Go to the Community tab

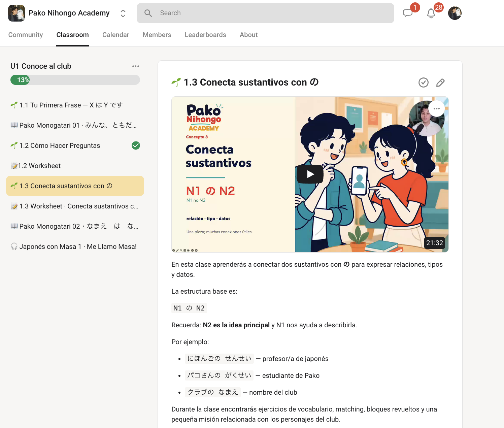(x=26, y=35)
